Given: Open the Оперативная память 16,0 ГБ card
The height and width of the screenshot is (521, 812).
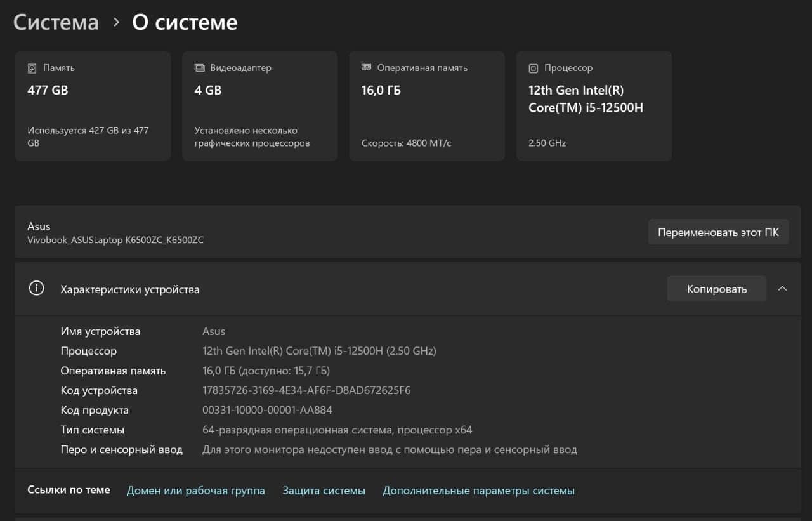Looking at the screenshot, I should [x=427, y=106].
